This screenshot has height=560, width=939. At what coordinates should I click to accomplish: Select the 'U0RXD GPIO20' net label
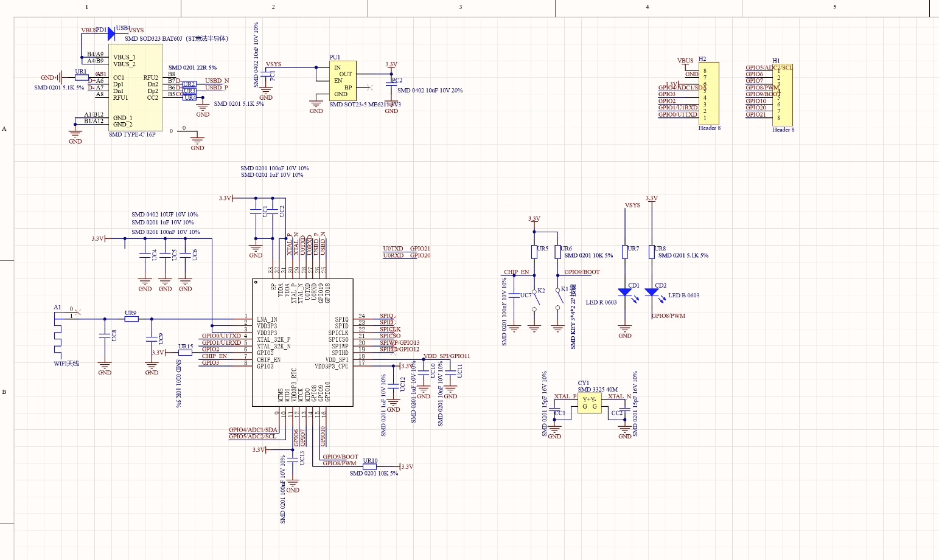click(407, 255)
